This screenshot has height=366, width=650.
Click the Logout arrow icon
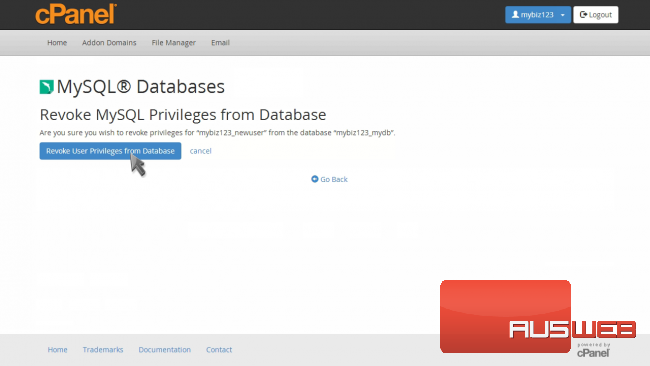(x=583, y=15)
